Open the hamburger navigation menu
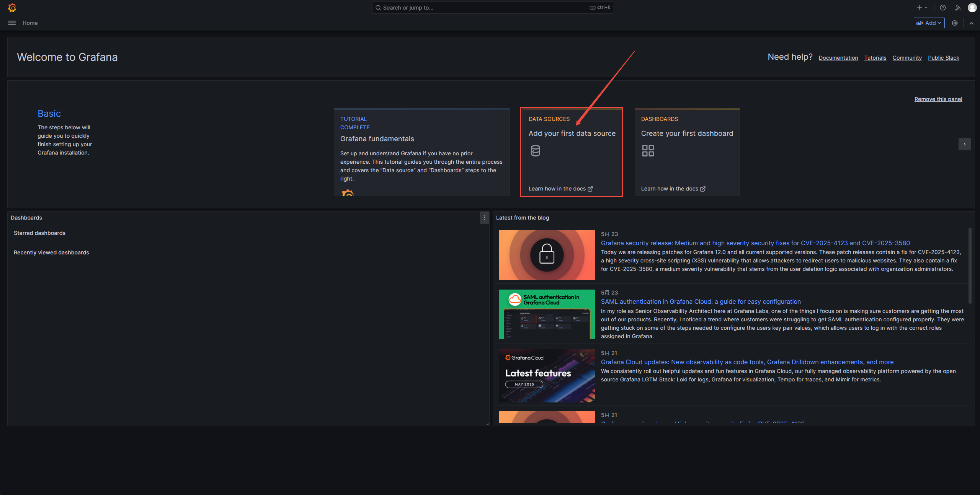This screenshot has width=980, height=495. pos(12,23)
